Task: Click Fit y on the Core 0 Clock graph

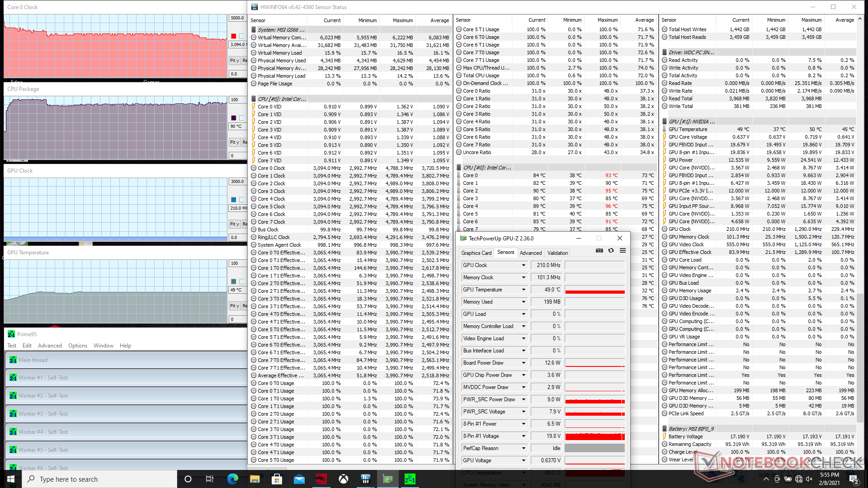Action: pos(234,61)
